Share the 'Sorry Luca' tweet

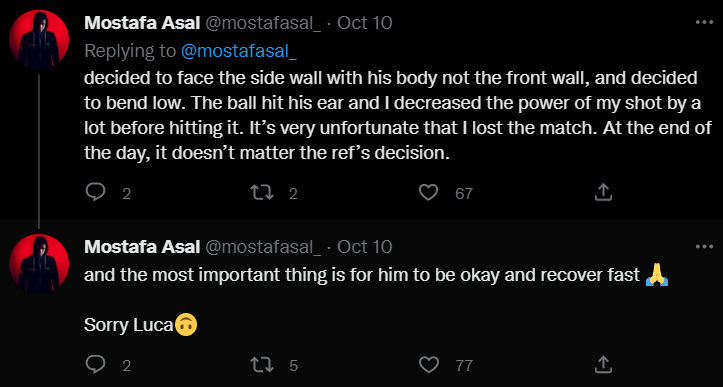point(603,365)
